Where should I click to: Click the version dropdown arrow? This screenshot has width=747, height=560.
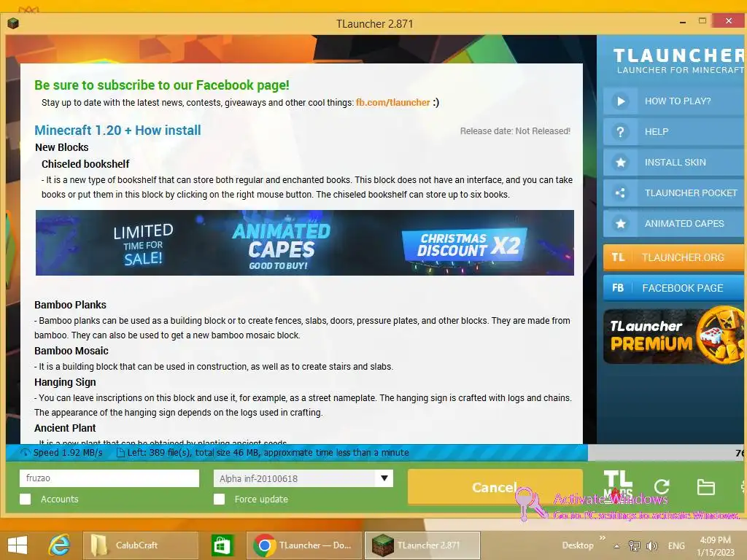tap(384, 478)
